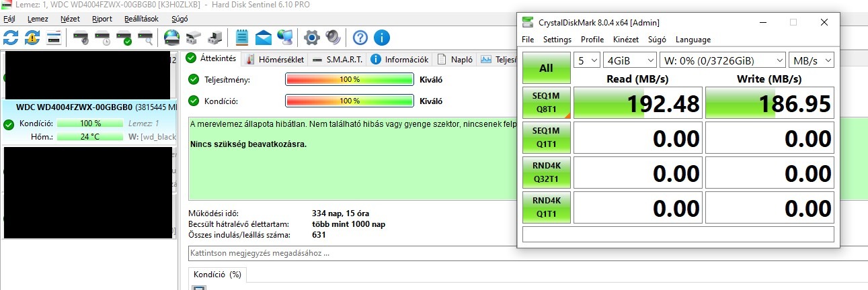Switch to the Áttekintés tab
The height and width of the screenshot is (290, 868).
pos(212,58)
